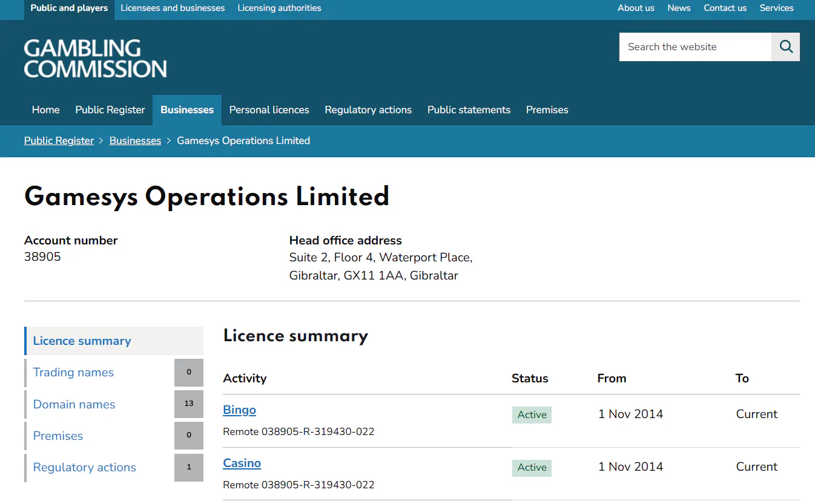Open Regulatory actions in side menu

(x=85, y=467)
